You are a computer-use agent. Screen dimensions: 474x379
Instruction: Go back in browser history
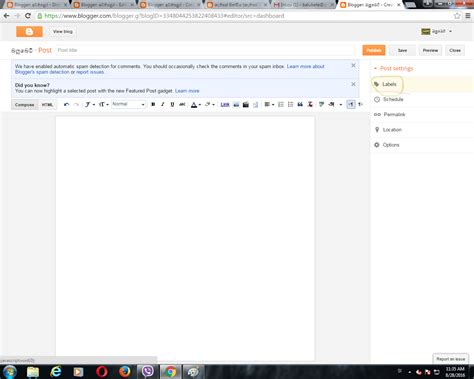point(6,16)
